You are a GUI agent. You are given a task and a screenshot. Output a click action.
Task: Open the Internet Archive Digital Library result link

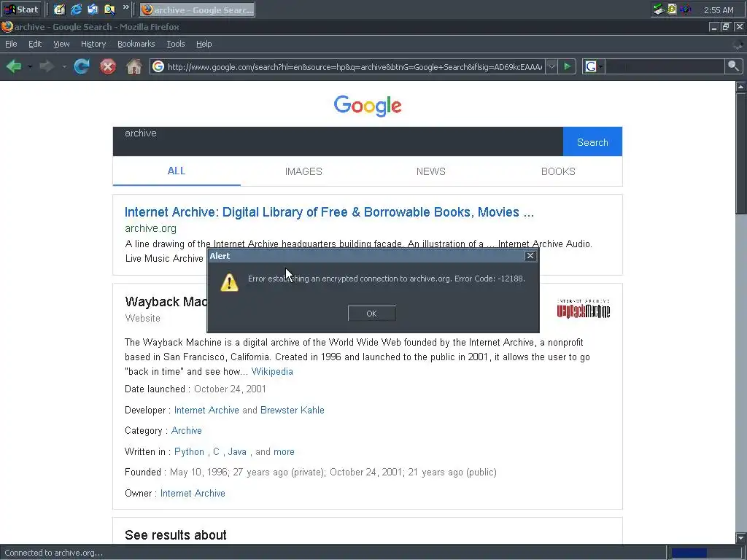click(329, 212)
